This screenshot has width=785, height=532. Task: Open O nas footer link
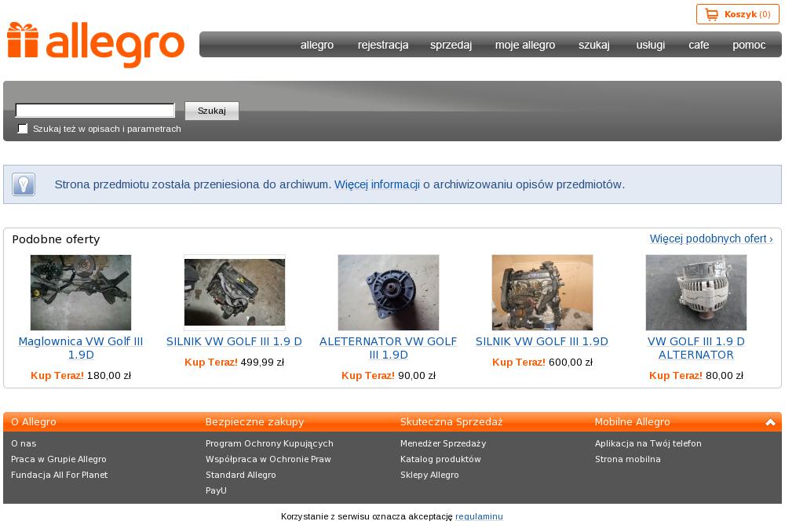tap(24, 443)
